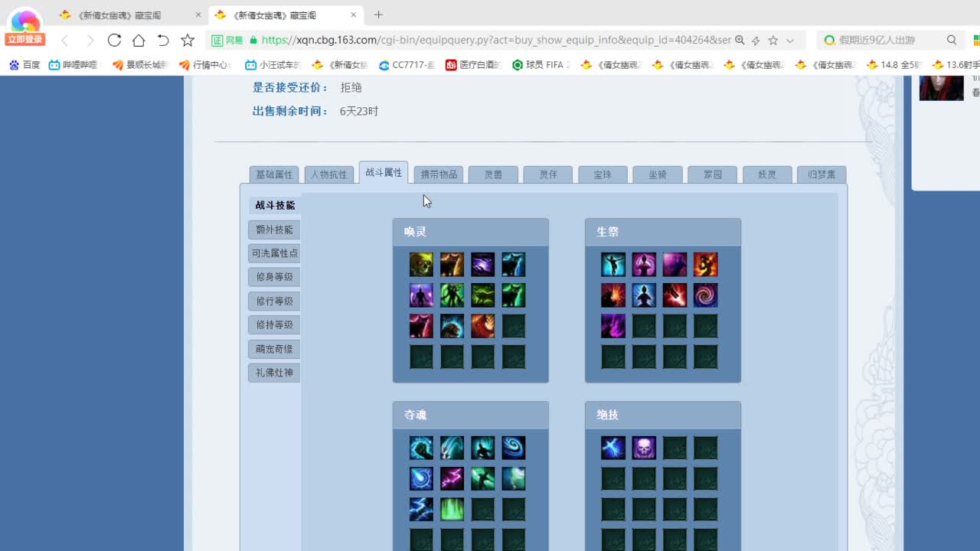This screenshot has height=551, width=980.
Task: Open the 景顺长城 bookmark
Action: 139,65
